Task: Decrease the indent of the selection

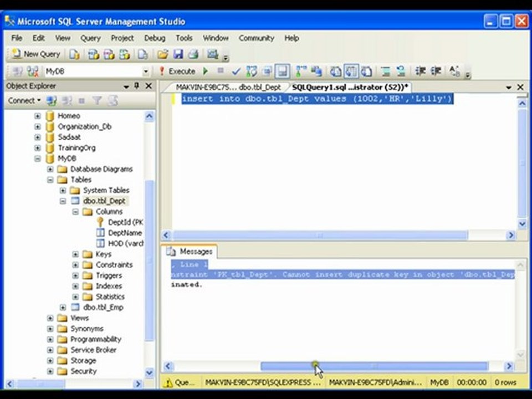Action: pos(421,71)
